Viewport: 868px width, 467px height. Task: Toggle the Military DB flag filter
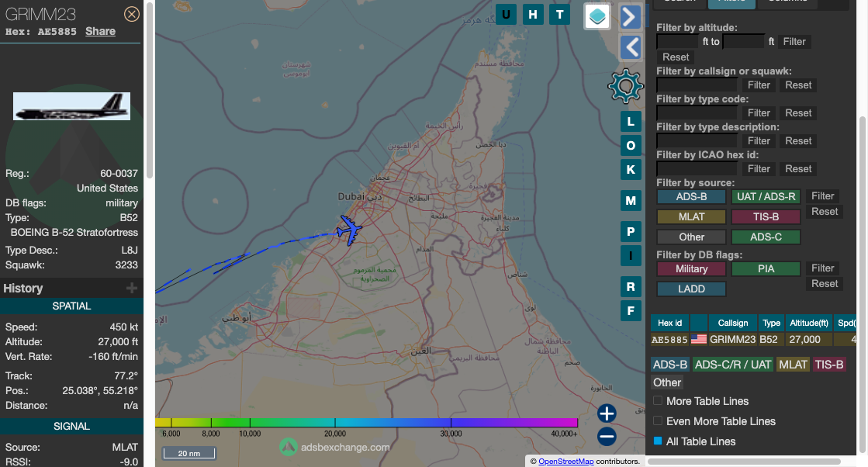[x=691, y=269]
